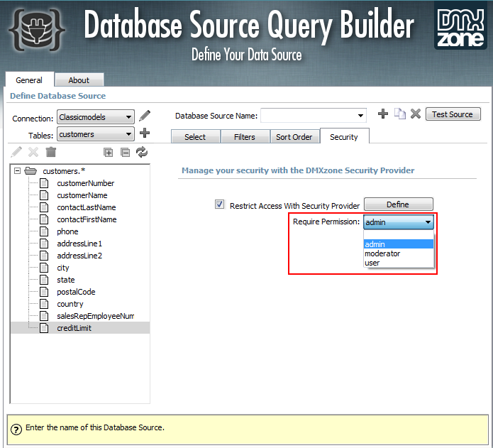Image resolution: width=493 pixels, height=448 pixels.
Task: Click the plus icon next to Tables
Action: pos(145,133)
